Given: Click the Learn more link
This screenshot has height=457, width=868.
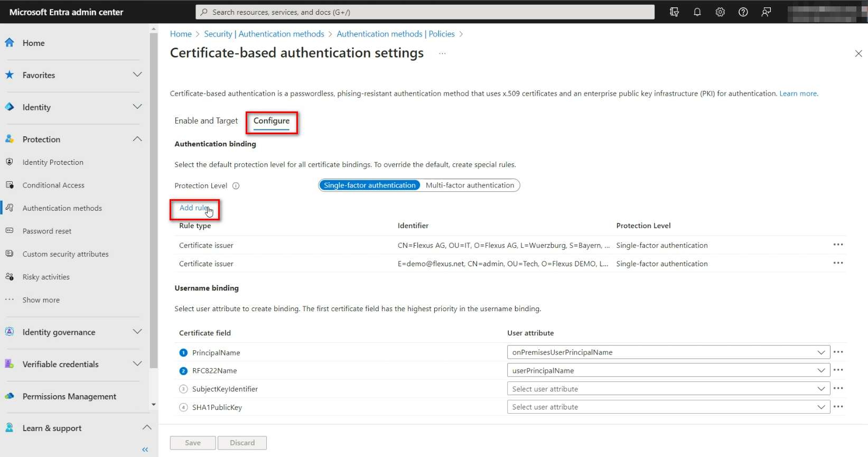Looking at the screenshot, I should (x=798, y=94).
